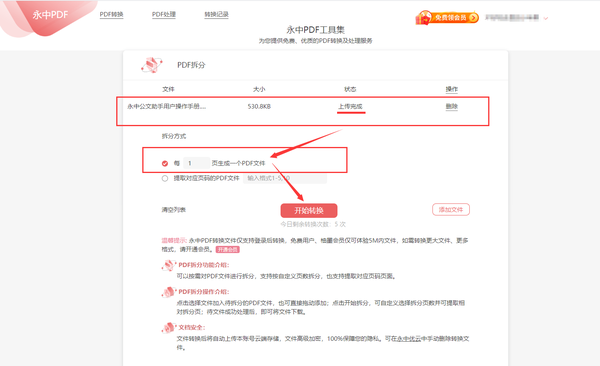Viewport: 600px width, 366px height.
Task: Click the 文档安全 heading
Action: tap(192, 327)
